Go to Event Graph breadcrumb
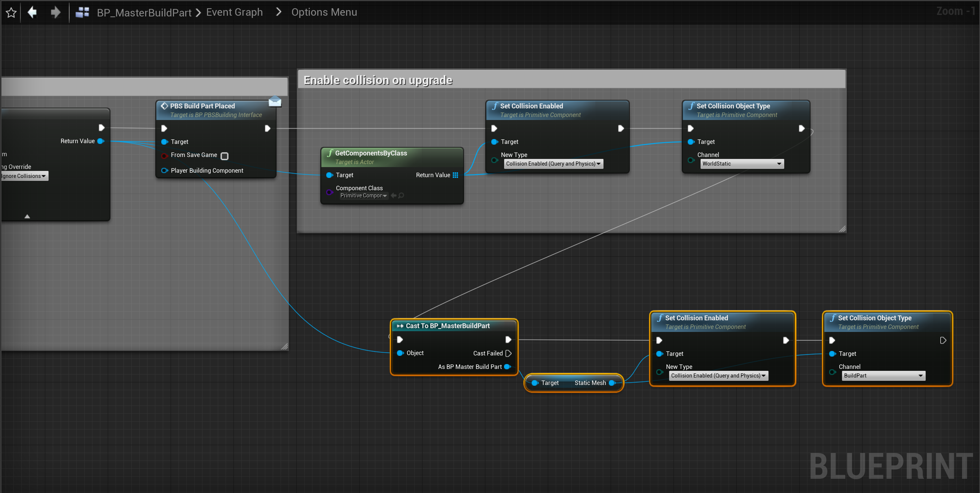980x493 pixels. pos(234,13)
